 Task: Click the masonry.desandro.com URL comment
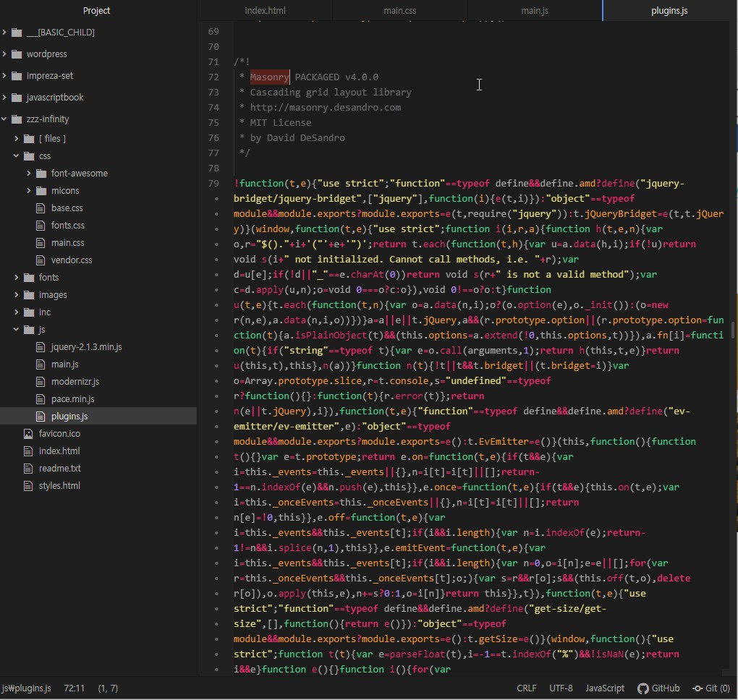point(326,107)
